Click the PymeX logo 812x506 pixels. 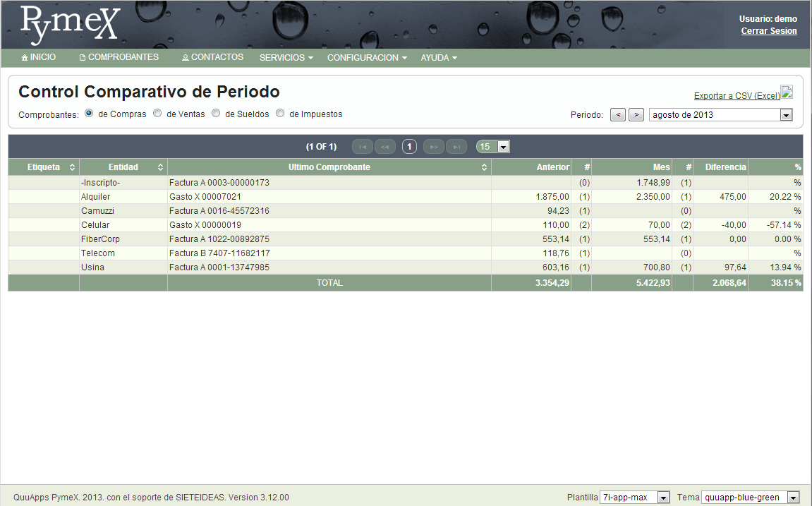(70, 25)
